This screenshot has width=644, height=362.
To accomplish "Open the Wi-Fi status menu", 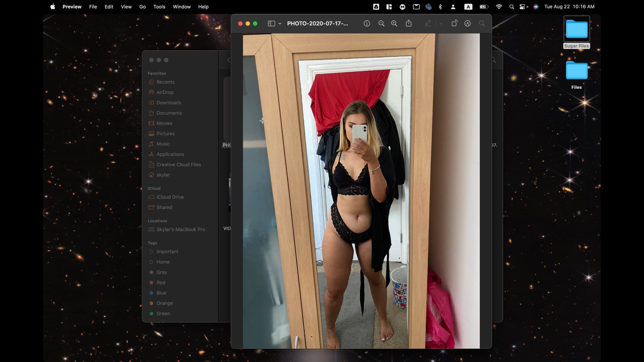I will pyautogui.click(x=499, y=7).
